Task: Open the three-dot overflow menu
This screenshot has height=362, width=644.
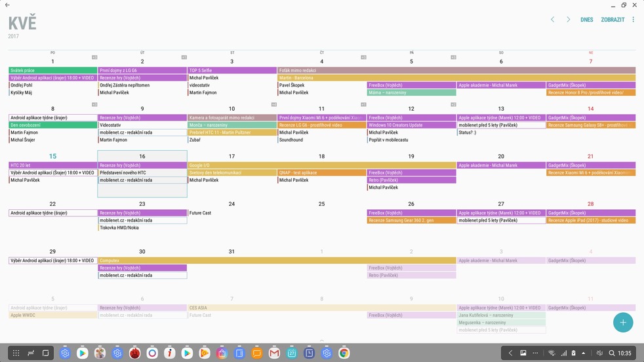Action: pyautogui.click(x=633, y=20)
